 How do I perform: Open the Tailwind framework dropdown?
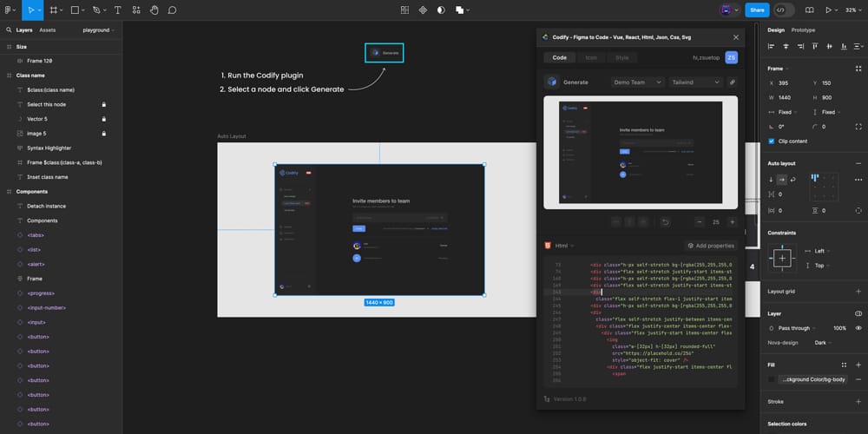pos(696,82)
